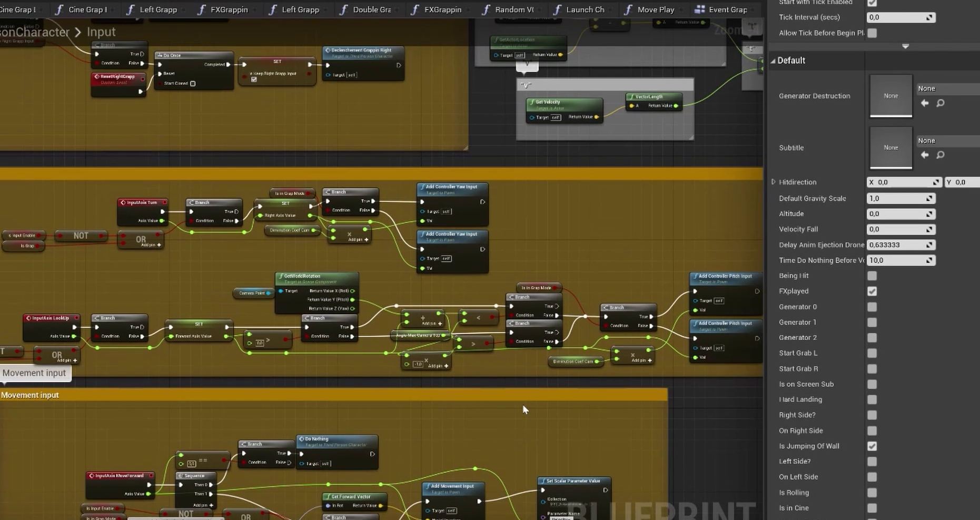Click the Get Velocity node function icon
Image resolution: width=980 pixels, height=520 pixels.
pyautogui.click(x=532, y=102)
